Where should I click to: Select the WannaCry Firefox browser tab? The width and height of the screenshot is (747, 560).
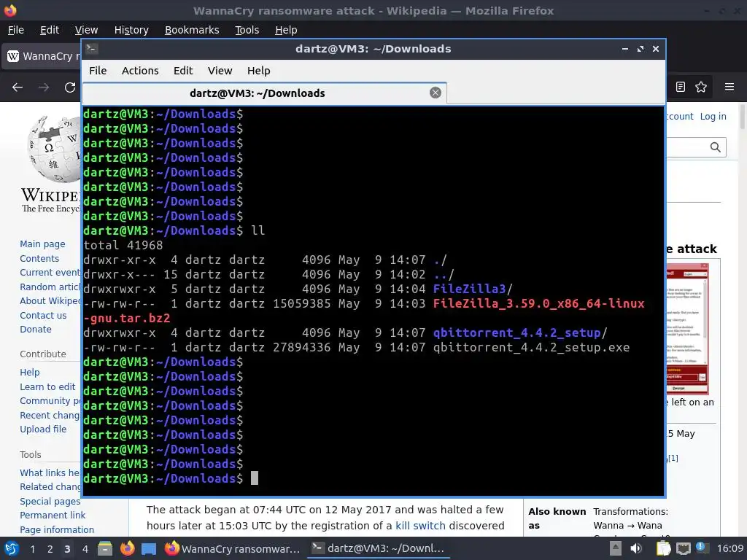click(42, 56)
